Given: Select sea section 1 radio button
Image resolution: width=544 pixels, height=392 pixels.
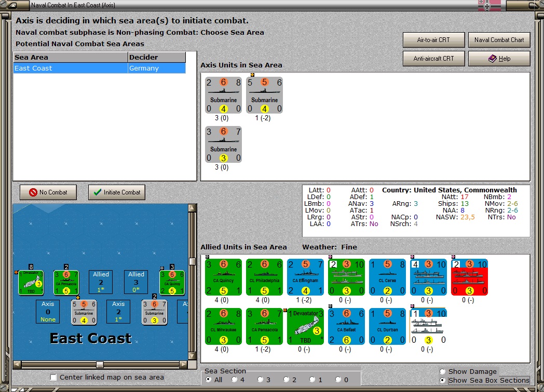Looking at the screenshot, I should (x=312, y=380).
